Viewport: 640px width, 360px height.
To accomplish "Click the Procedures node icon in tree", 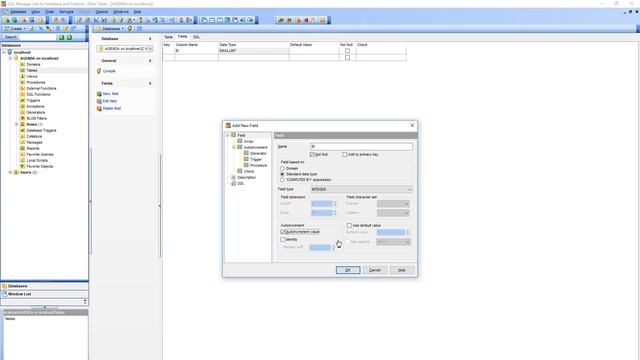I will pyautogui.click(x=23, y=82).
